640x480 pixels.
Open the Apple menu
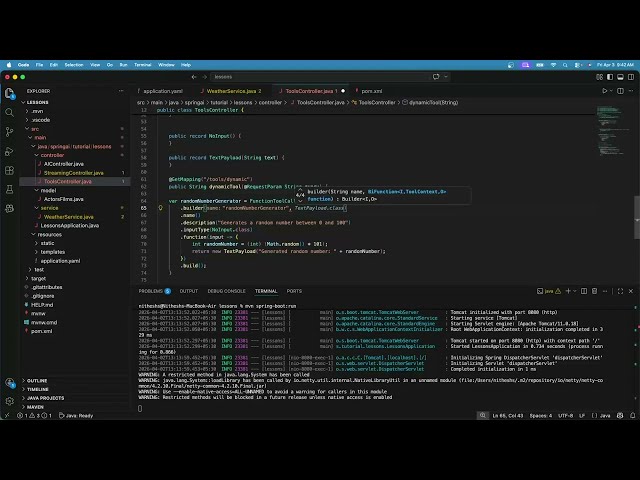(x=9, y=65)
